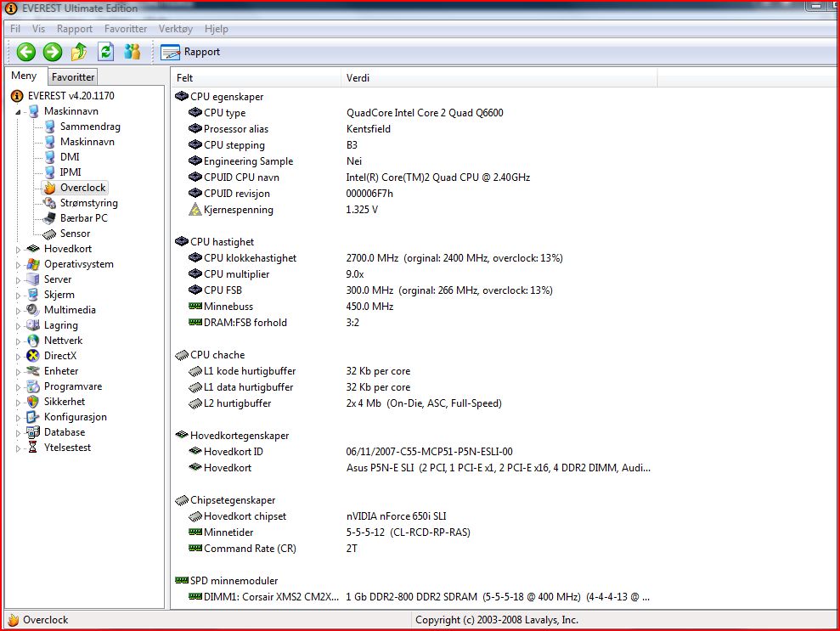Click the Konfigurasjon icon
The width and height of the screenshot is (840, 631).
tap(33, 417)
